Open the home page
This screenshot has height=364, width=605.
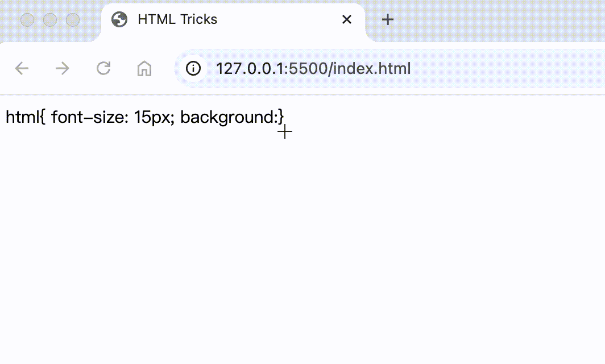144,69
